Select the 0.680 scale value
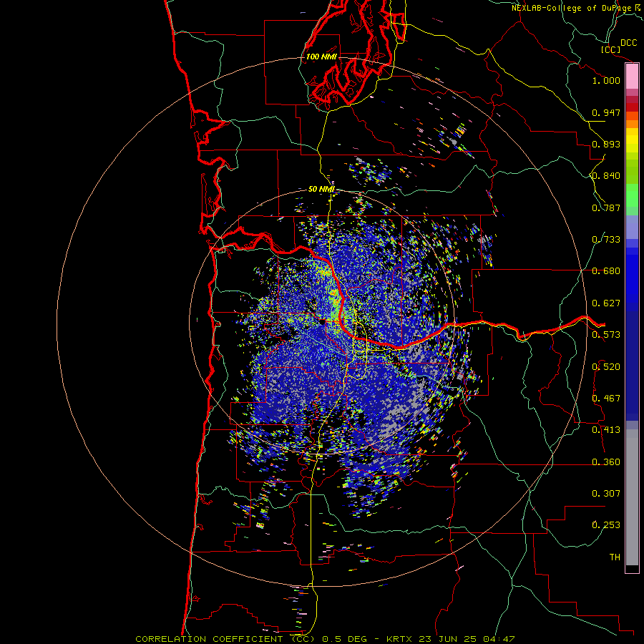 pyautogui.click(x=606, y=271)
